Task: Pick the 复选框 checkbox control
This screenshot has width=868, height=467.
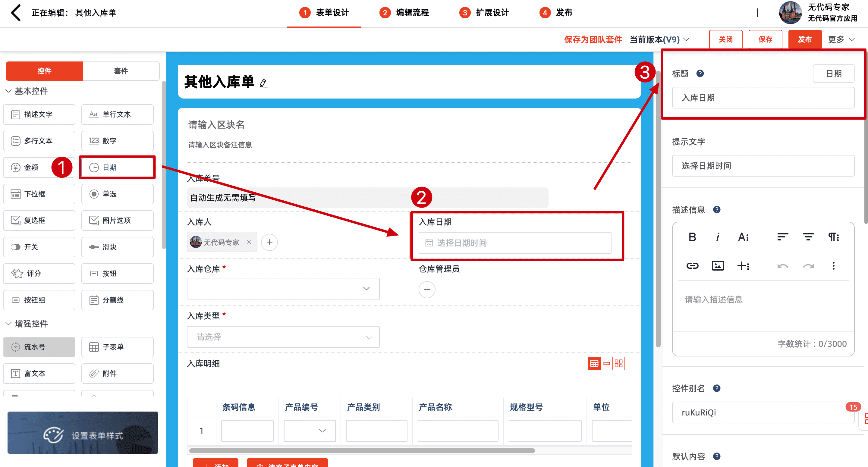Action: tap(39, 220)
